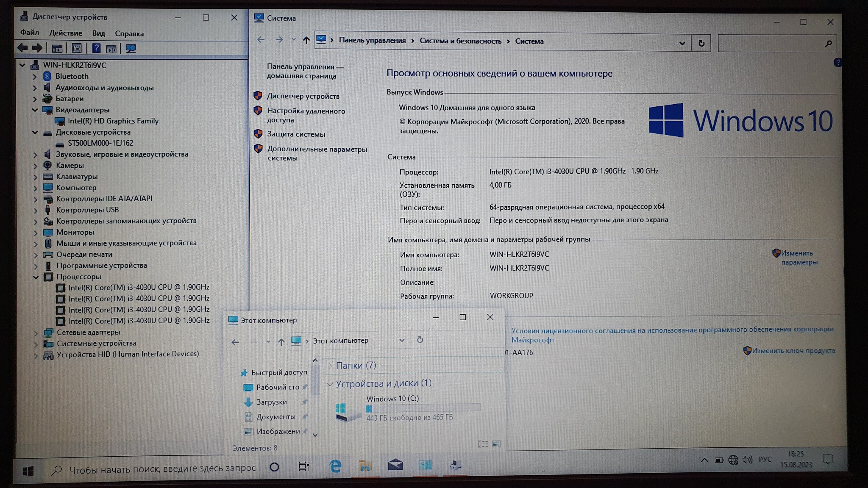Collapse Устройства и диски section
The width and height of the screenshot is (868, 488).
click(x=330, y=384)
